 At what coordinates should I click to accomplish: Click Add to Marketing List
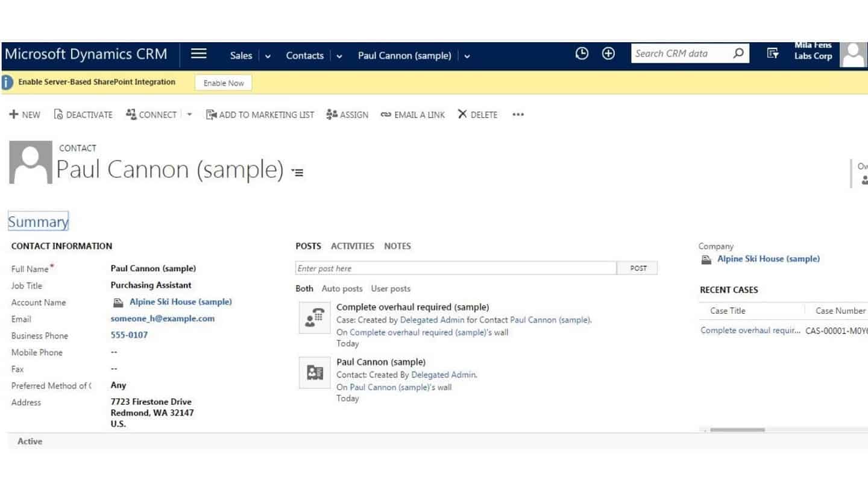[260, 115]
